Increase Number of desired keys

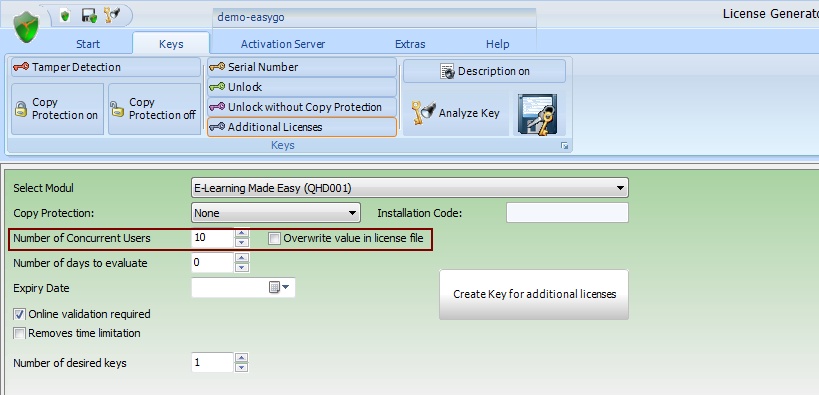pos(241,357)
